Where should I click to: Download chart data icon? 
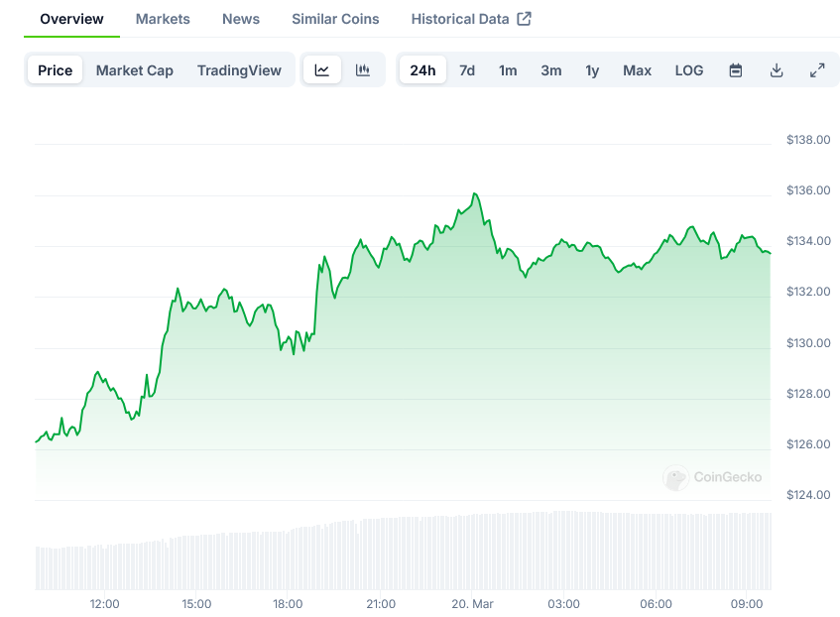click(777, 70)
